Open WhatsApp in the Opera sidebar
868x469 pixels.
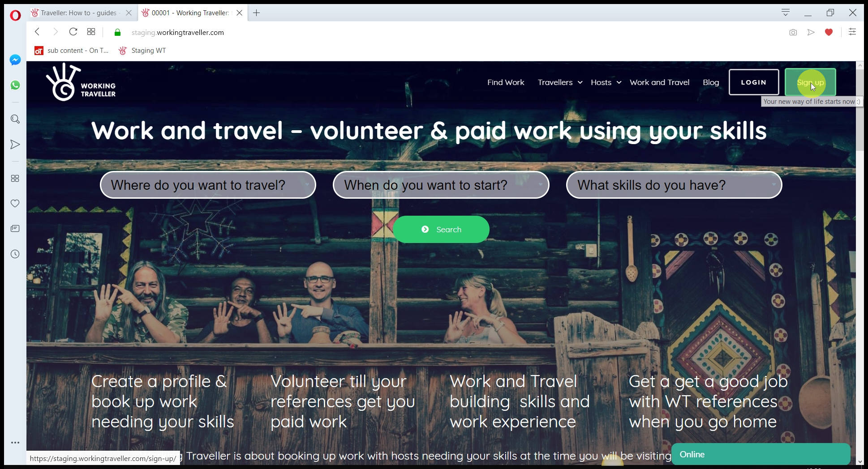(15, 85)
